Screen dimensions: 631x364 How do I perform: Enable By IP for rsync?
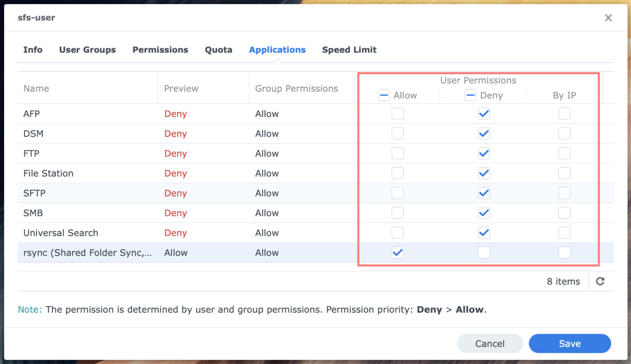564,252
